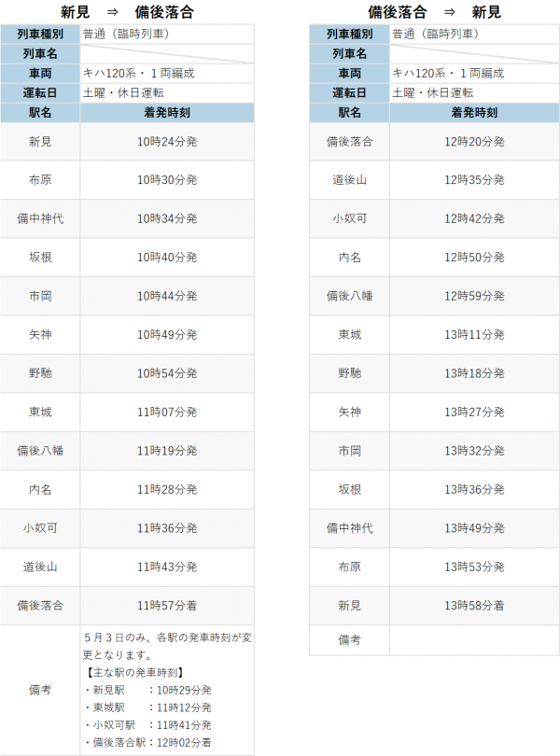Viewport: 560px width, 756px height.
Task: Click 小奴可 station beside 11時36分発
Action: click(x=40, y=528)
